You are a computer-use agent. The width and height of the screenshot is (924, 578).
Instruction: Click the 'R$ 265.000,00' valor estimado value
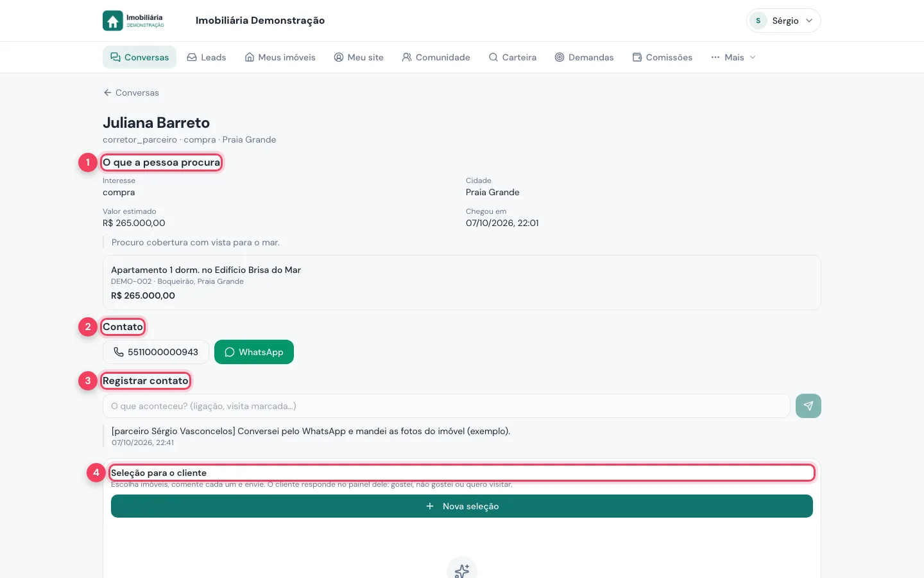[134, 223]
